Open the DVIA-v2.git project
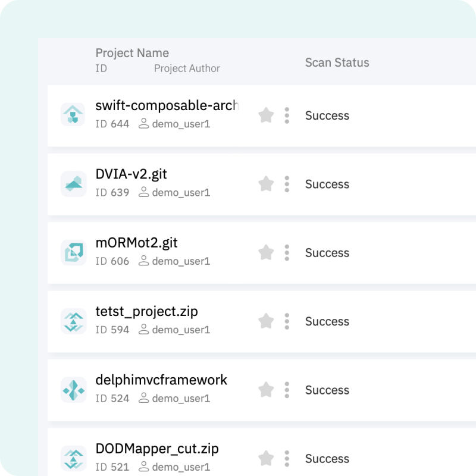Screen dimensions: 476x476 [131, 174]
